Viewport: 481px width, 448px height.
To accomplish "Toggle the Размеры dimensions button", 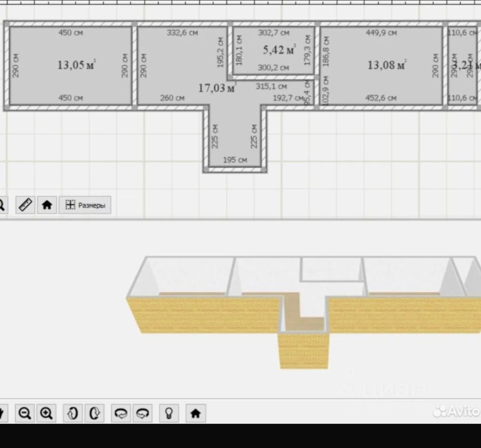I will tap(85, 205).
